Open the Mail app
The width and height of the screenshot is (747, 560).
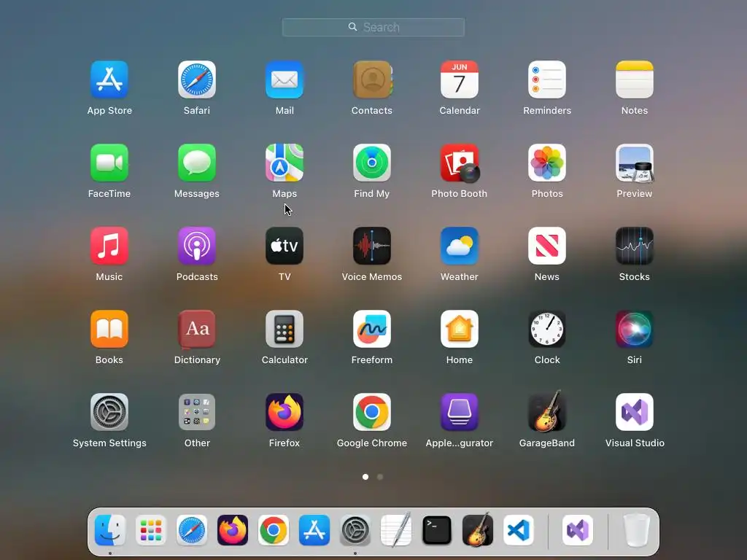click(x=285, y=79)
